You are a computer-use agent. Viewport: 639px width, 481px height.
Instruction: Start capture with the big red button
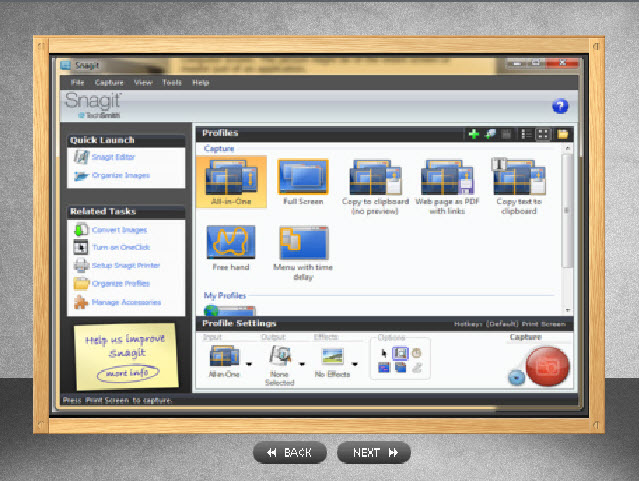(547, 366)
